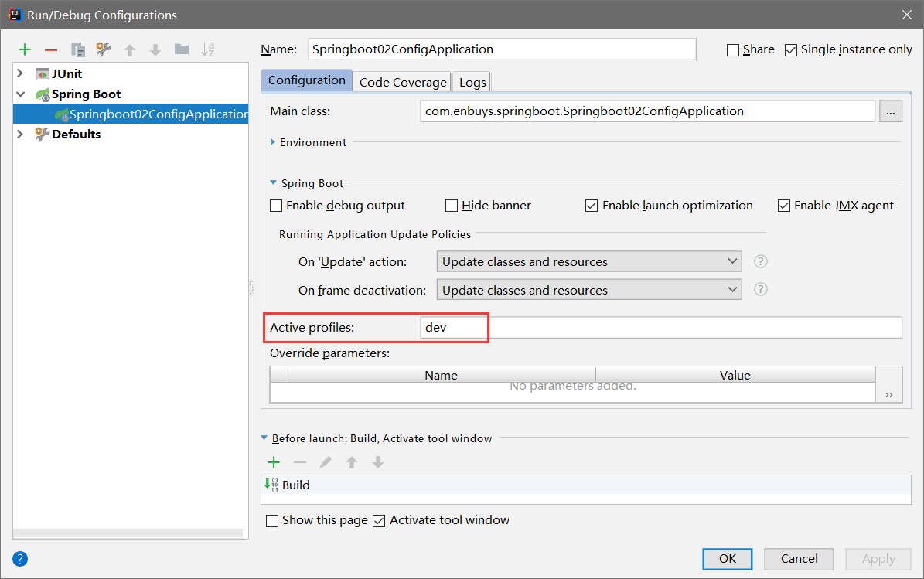The height and width of the screenshot is (579, 924).
Task: Click the Name column header in parameters table
Action: coord(441,375)
